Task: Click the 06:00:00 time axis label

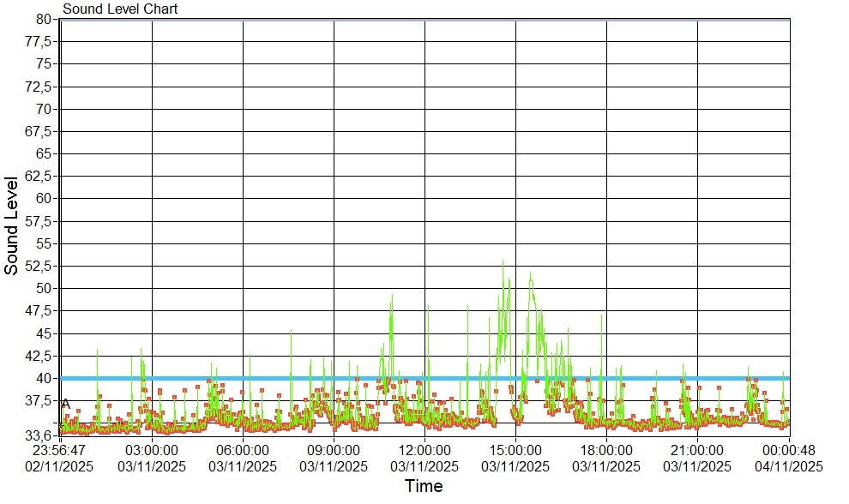Action: click(243, 450)
